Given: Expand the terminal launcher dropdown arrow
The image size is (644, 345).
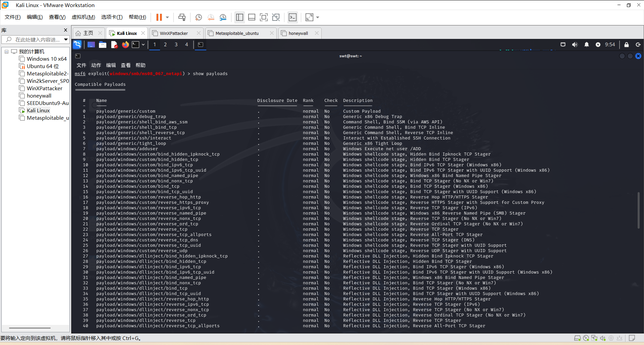Looking at the screenshot, I should pyautogui.click(x=143, y=45).
